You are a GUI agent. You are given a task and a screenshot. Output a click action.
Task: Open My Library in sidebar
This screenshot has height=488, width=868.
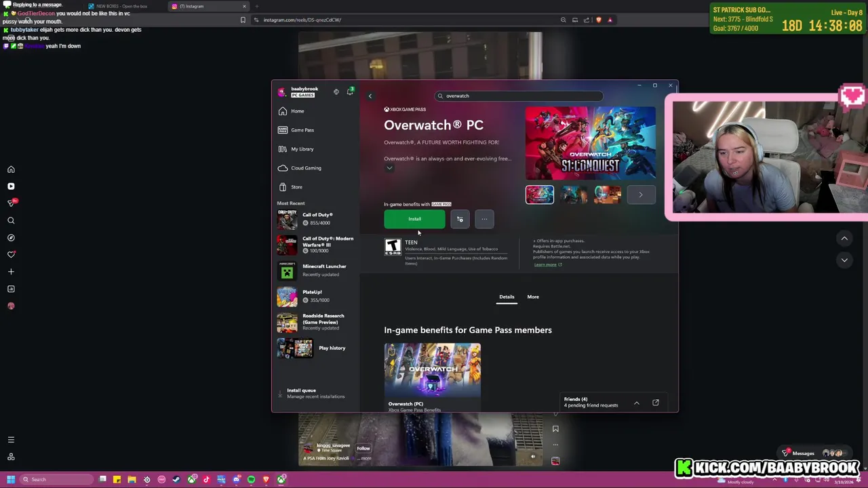pyautogui.click(x=296, y=149)
